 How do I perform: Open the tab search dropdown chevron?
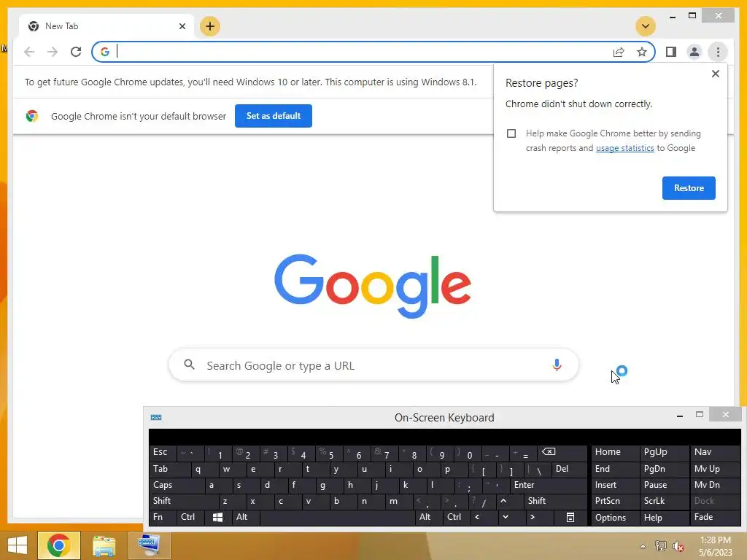click(646, 26)
